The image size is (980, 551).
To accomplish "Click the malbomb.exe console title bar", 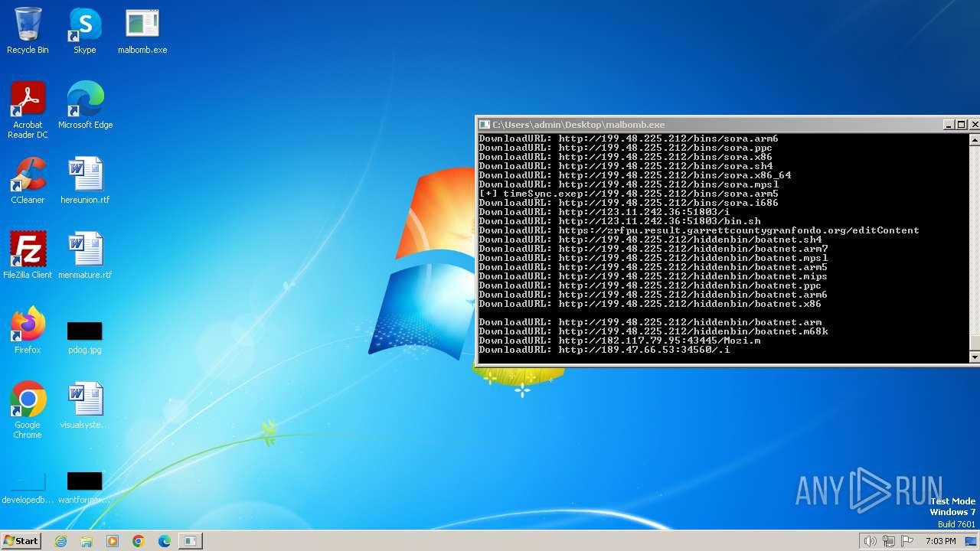I will (x=710, y=125).
